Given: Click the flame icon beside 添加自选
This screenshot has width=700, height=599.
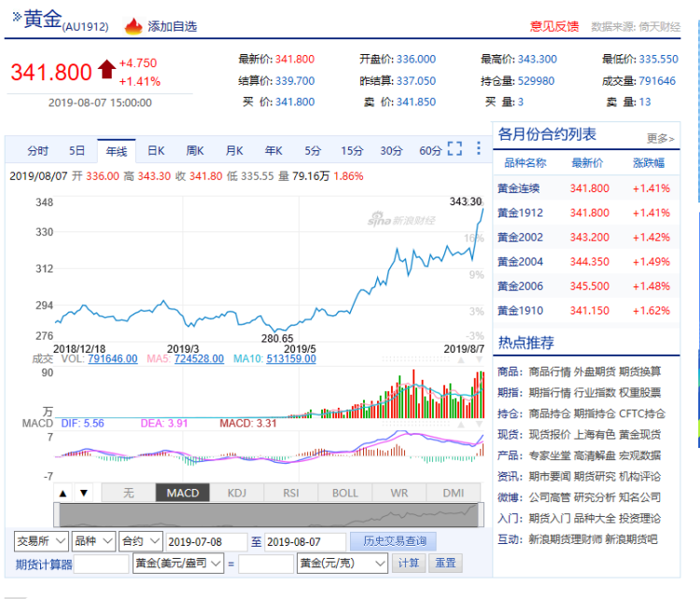Looking at the screenshot, I should [133, 25].
